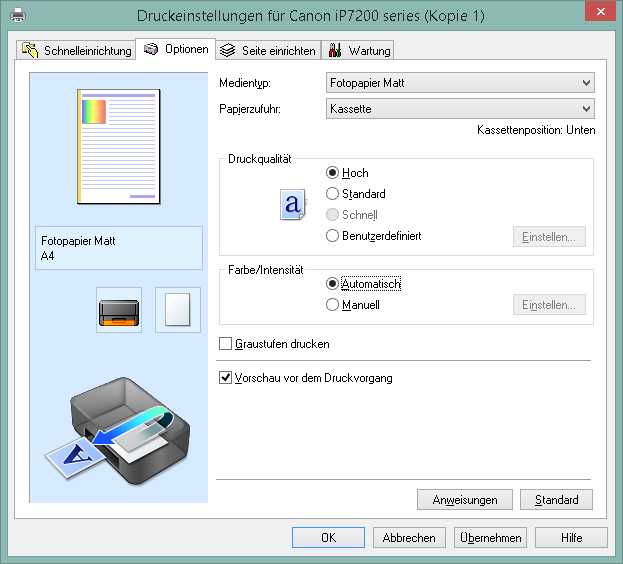Click the printer illustration with blue arrow
The width and height of the screenshot is (623, 564).
pos(118,431)
